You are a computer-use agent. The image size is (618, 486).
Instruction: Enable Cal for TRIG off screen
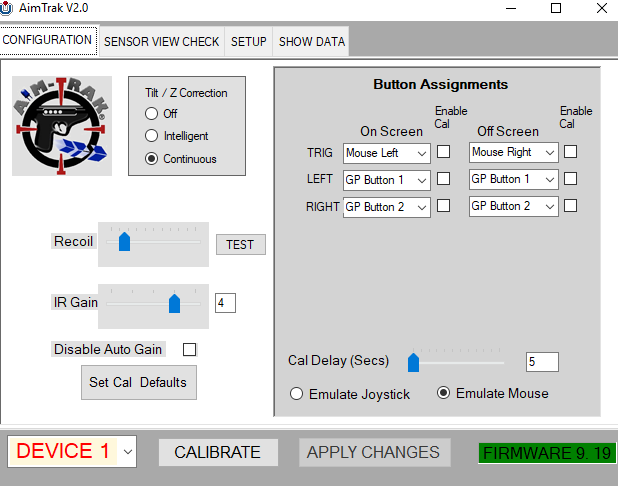click(570, 152)
